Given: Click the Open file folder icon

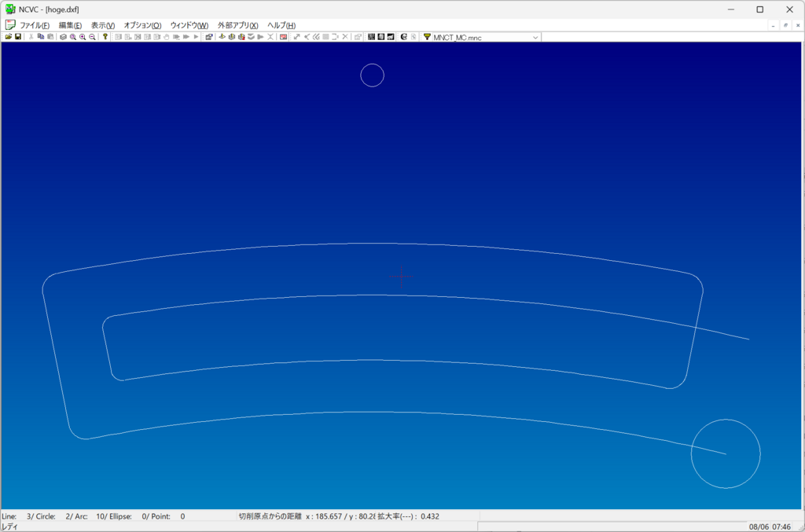Looking at the screenshot, I should [9, 37].
